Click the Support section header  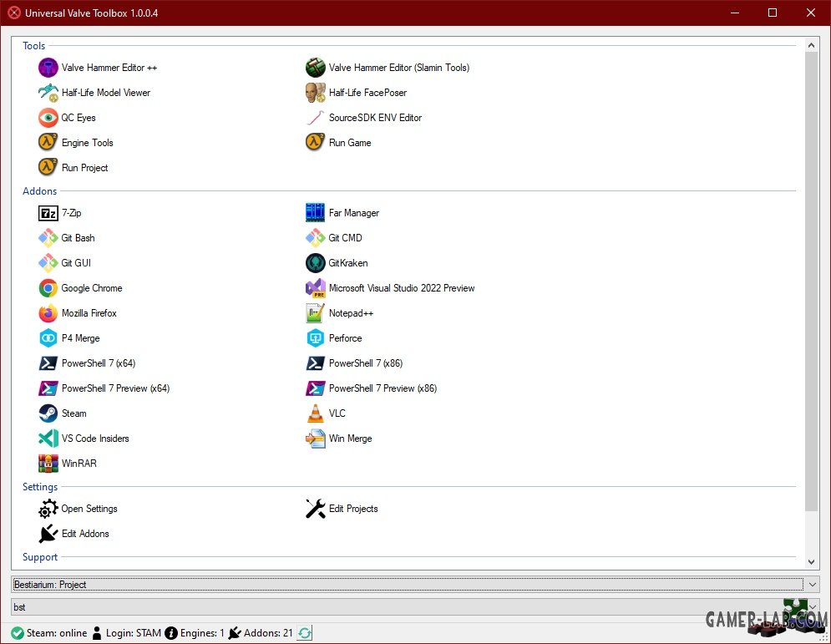(x=40, y=557)
